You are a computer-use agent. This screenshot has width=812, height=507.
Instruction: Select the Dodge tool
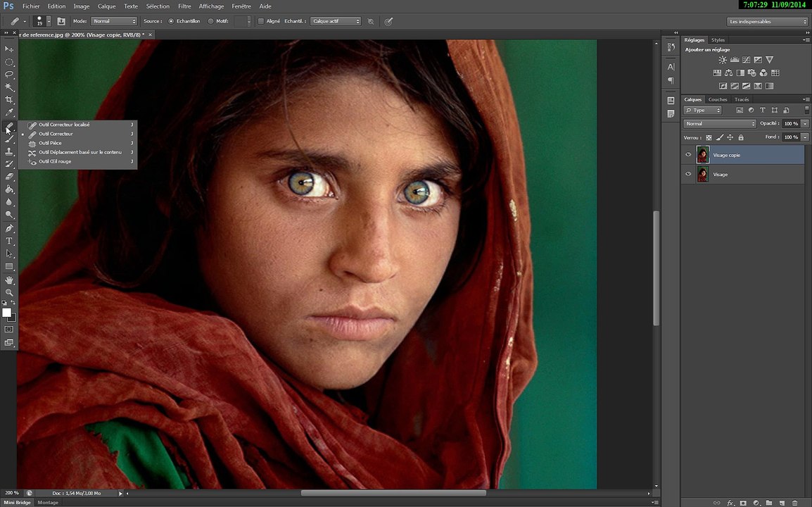(x=9, y=215)
